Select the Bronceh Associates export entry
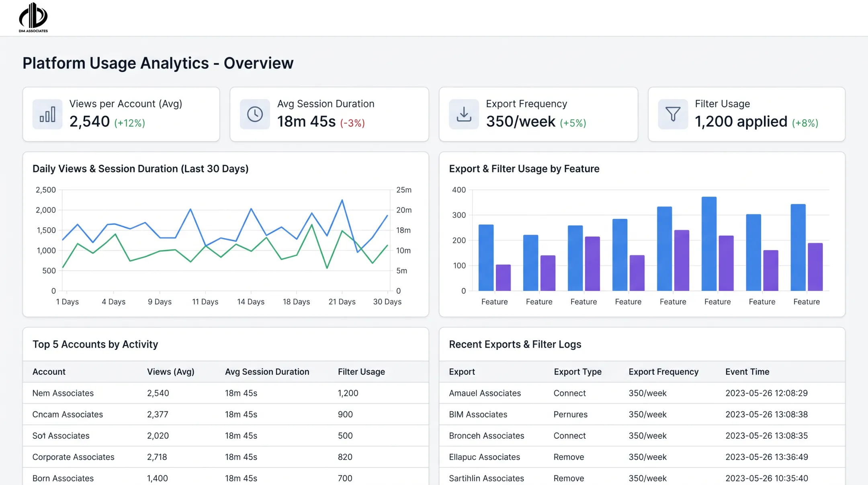Image resolution: width=868 pixels, height=485 pixels. click(x=486, y=436)
